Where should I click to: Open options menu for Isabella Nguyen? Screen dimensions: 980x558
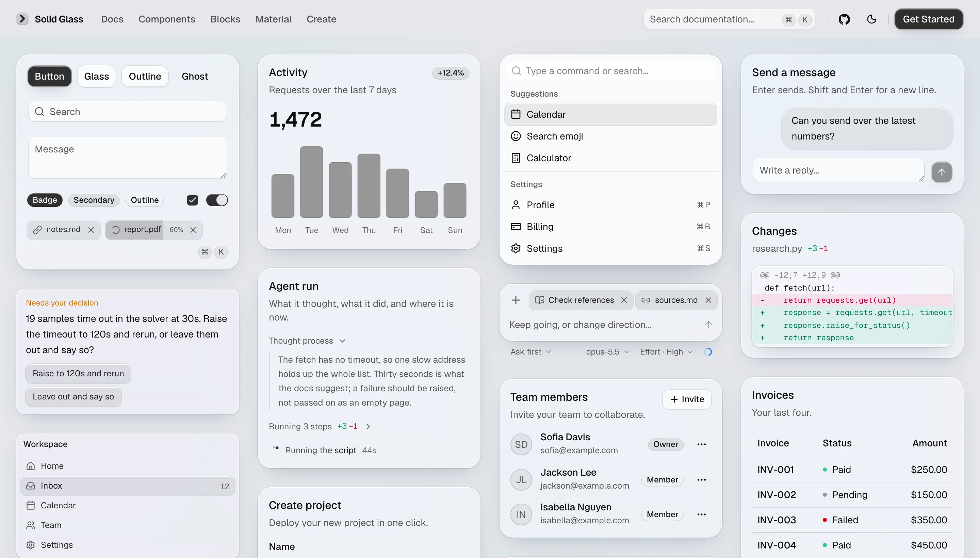(701, 514)
